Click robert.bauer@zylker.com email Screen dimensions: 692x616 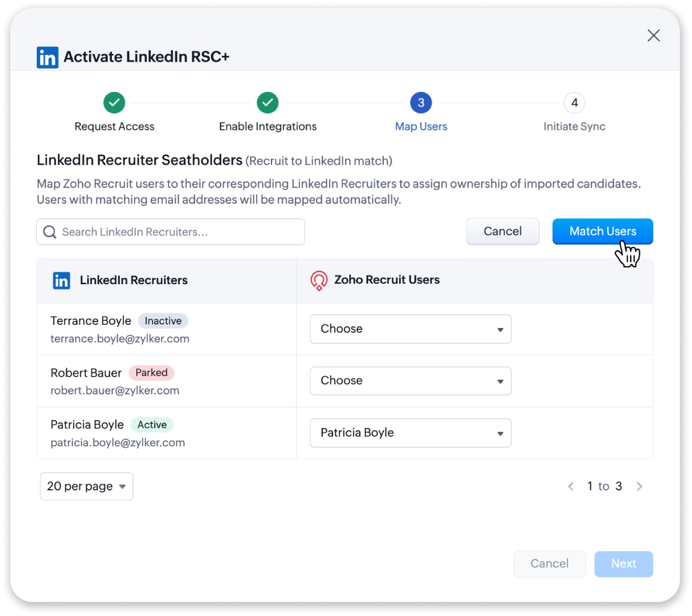(x=115, y=391)
